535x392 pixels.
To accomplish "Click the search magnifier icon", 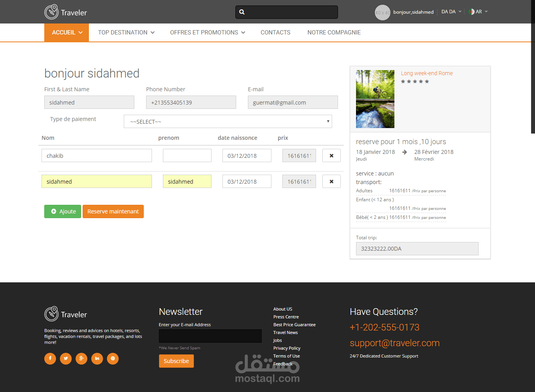I will click(x=242, y=12).
